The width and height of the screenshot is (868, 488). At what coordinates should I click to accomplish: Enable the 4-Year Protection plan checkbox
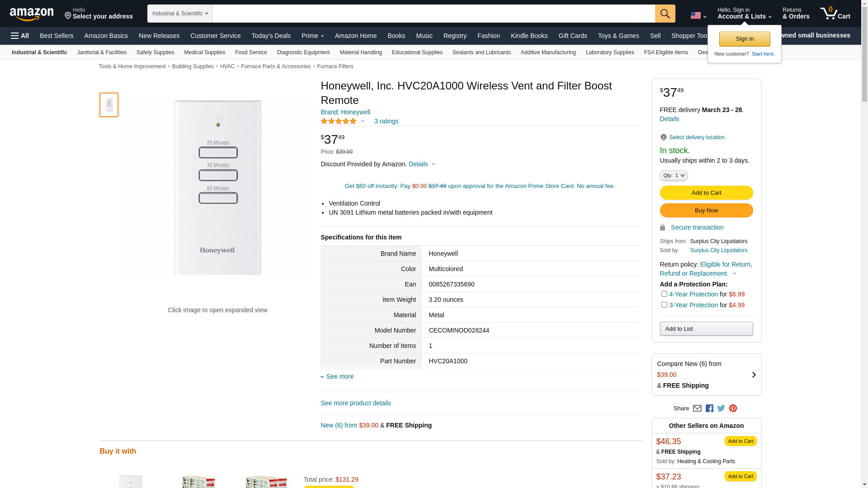pyautogui.click(x=664, y=294)
